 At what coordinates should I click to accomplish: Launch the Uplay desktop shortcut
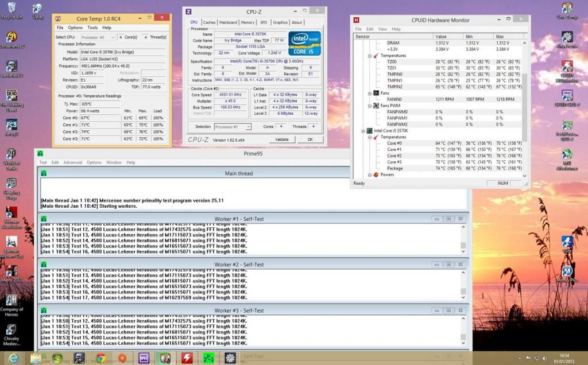[x=37, y=9]
